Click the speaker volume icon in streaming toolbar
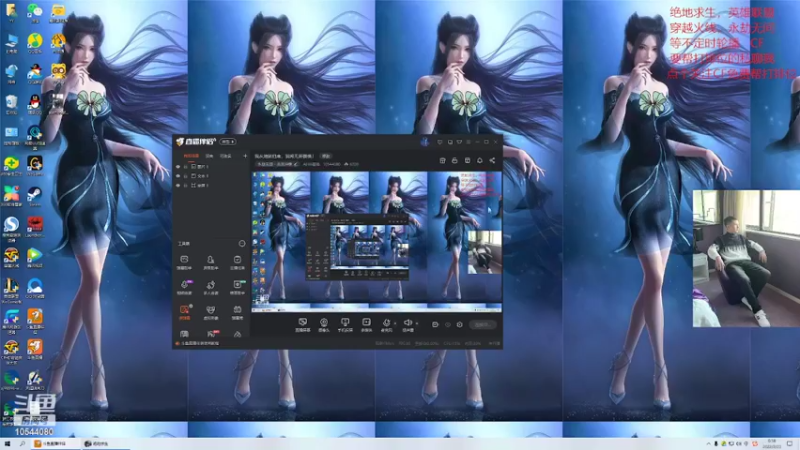Viewport: 800px width, 450px height. (408, 323)
